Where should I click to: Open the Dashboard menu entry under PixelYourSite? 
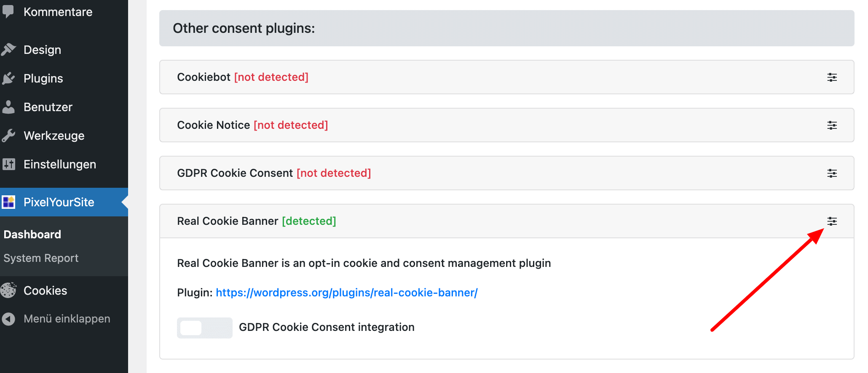pyautogui.click(x=32, y=234)
